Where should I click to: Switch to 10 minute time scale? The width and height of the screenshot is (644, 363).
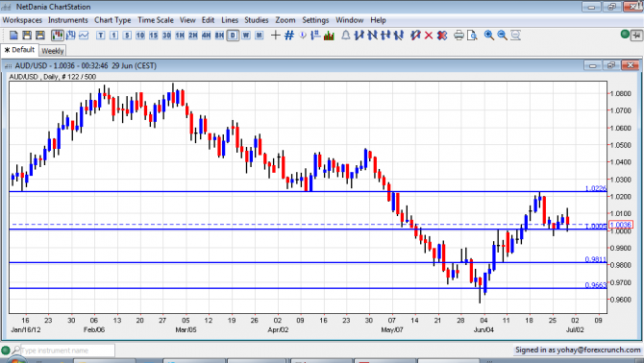tap(140, 36)
